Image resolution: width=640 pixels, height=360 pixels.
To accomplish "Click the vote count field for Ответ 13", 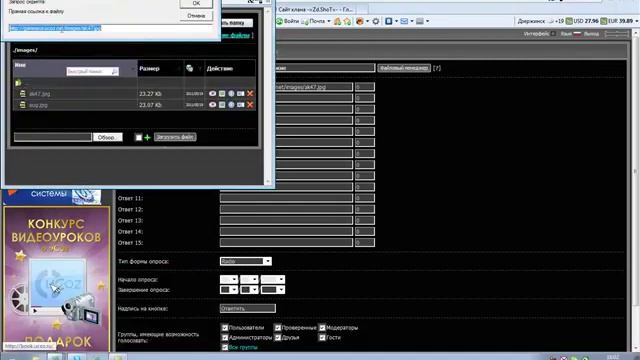I will (x=364, y=220).
